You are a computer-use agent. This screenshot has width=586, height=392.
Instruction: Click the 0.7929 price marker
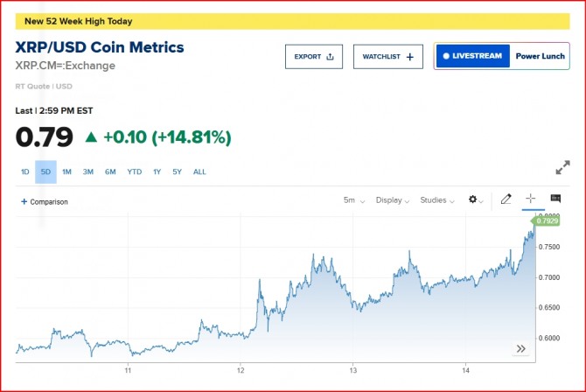pyautogui.click(x=548, y=221)
